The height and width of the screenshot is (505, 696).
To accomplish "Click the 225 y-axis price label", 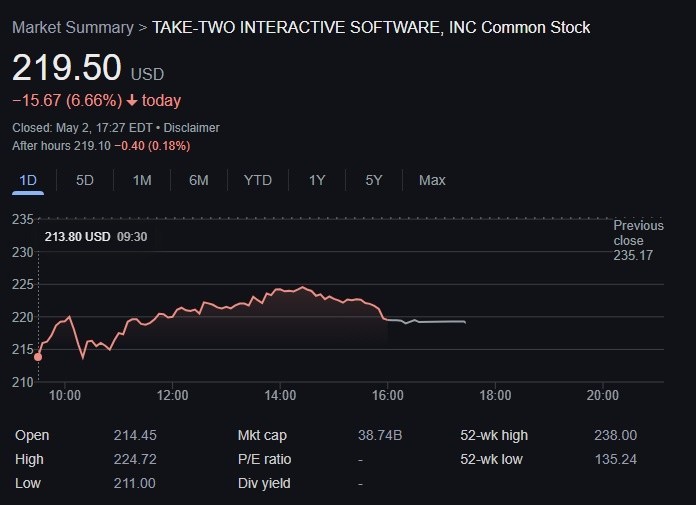I will click(23, 284).
